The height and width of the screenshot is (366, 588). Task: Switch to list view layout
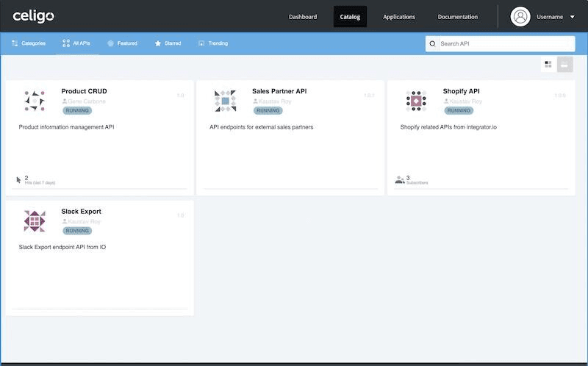click(564, 65)
